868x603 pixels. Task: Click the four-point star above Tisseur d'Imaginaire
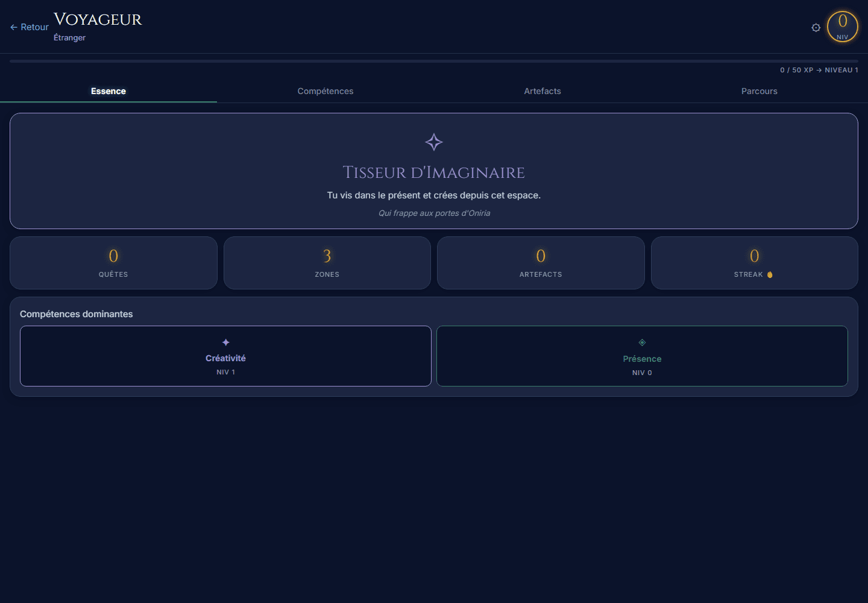434,142
